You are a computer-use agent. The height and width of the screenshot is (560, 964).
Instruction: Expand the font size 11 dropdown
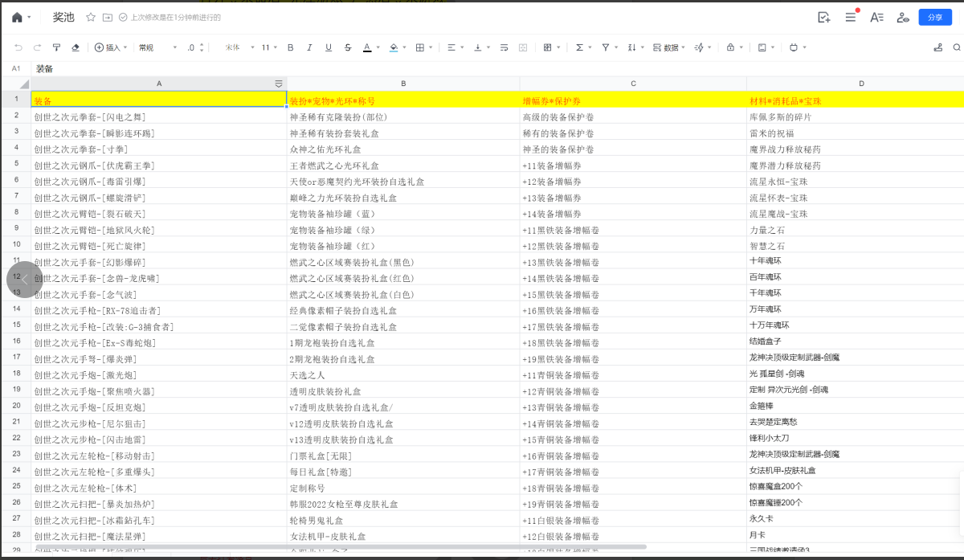point(269,47)
